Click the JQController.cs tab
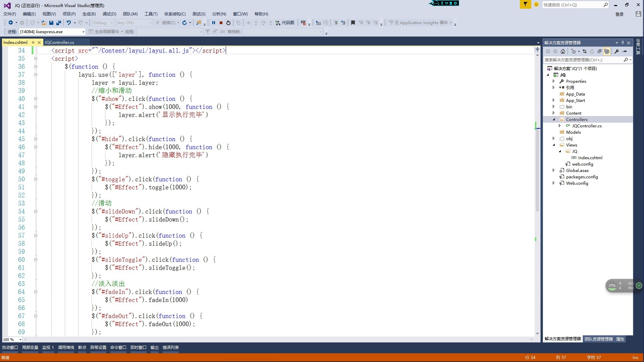Screen dimensions: 644x362 tap(59, 42)
